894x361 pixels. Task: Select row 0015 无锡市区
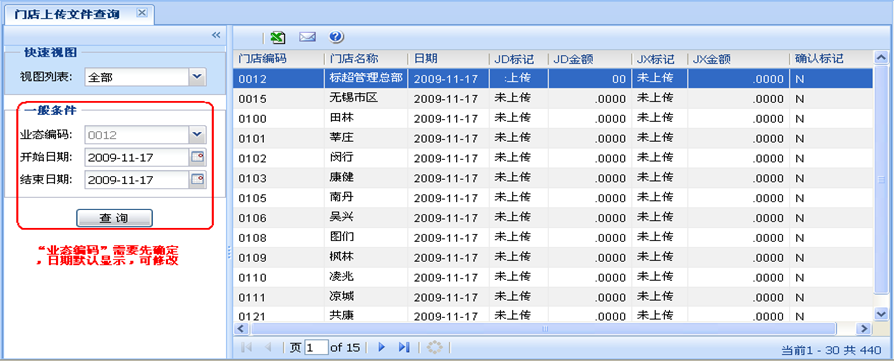click(x=553, y=99)
